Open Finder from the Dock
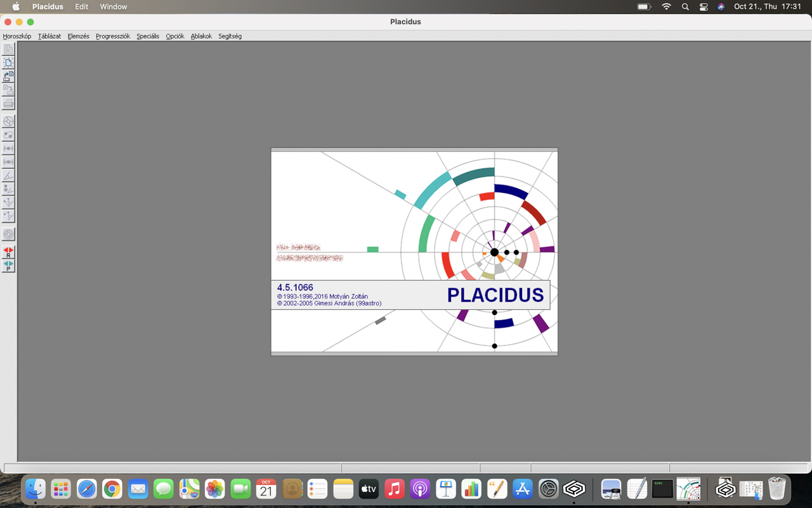The height and width of the screenshot is (508, 812). (x=35, y=489)
